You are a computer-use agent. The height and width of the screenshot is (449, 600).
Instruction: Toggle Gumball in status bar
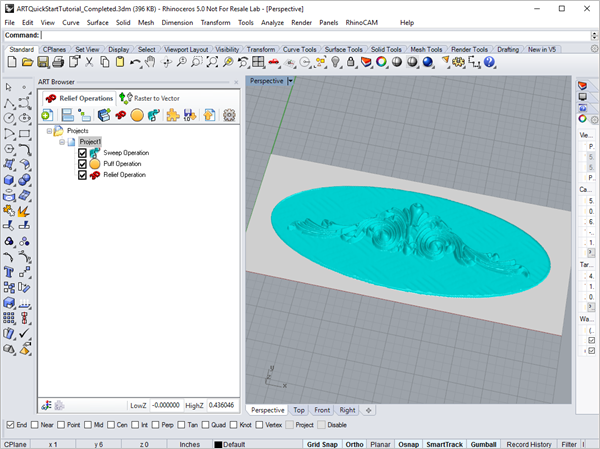(483, 444)
